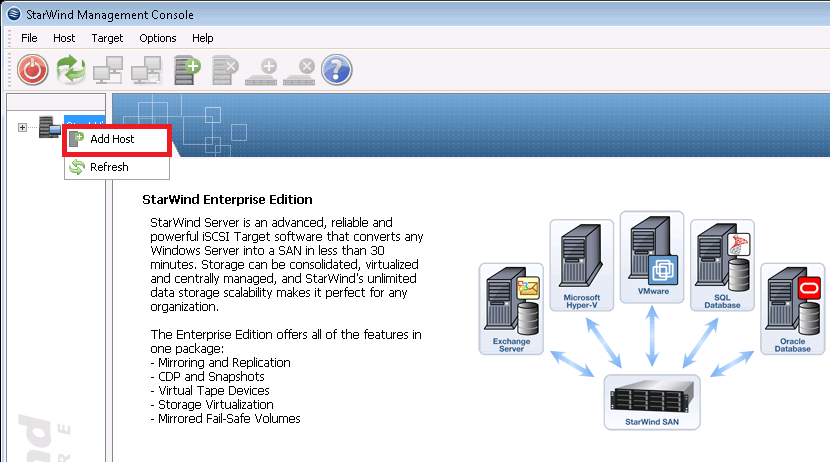Screen dimensions: 830x462
Task: Open the Options menu
Action: coord(158,38)
